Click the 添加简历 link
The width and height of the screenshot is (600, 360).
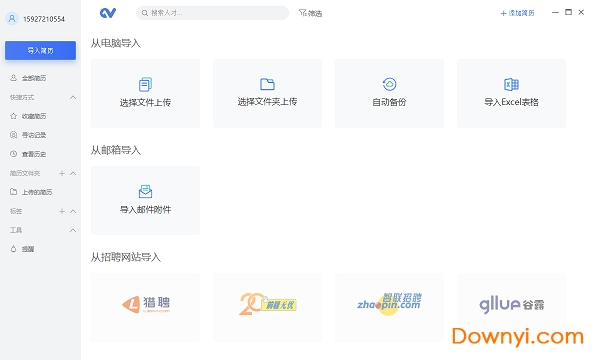point(517,13)
